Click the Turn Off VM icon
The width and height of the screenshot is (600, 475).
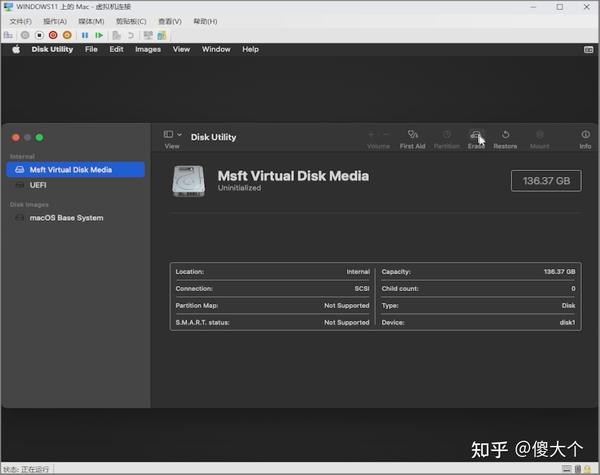click(x=39, y=35)
